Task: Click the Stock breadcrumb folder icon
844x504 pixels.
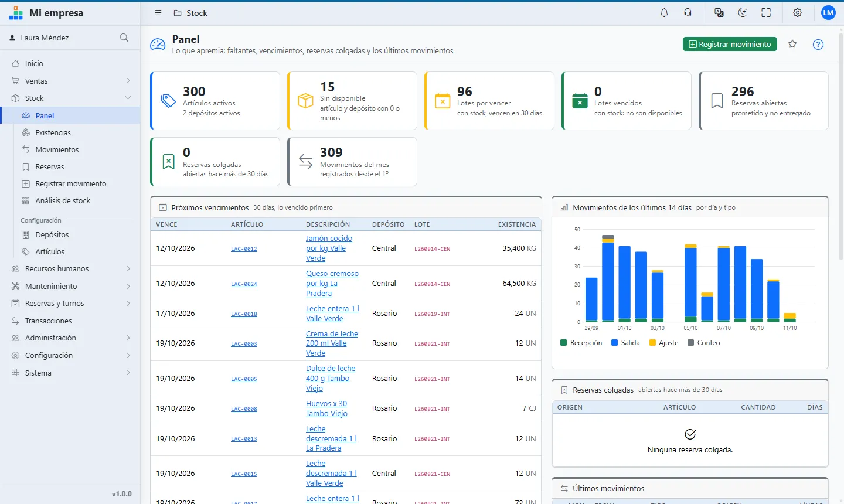Action: point(178,13)
